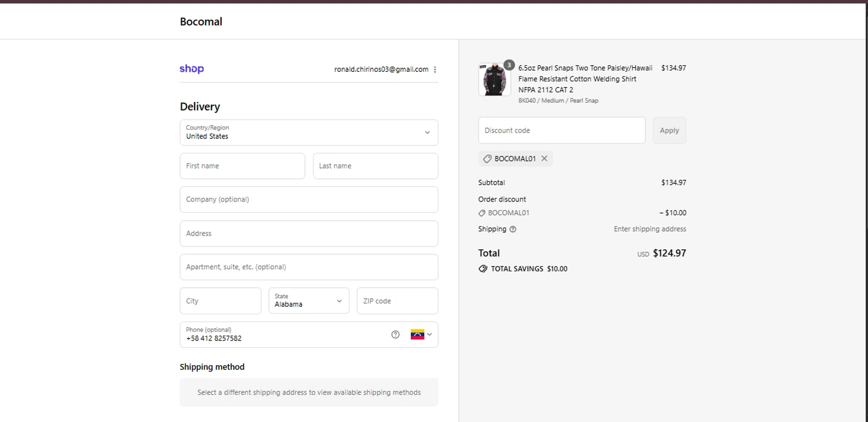868x422 pixels.
Task: Click the email ronald.chirinos03@gmail.com
Action: pos(381,69)
